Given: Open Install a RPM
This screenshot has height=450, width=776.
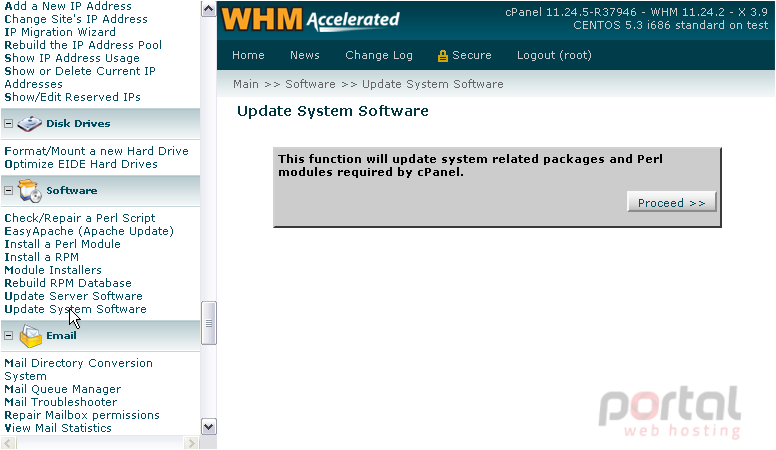Looking at the screenshot, I should (x=42, y=257).
